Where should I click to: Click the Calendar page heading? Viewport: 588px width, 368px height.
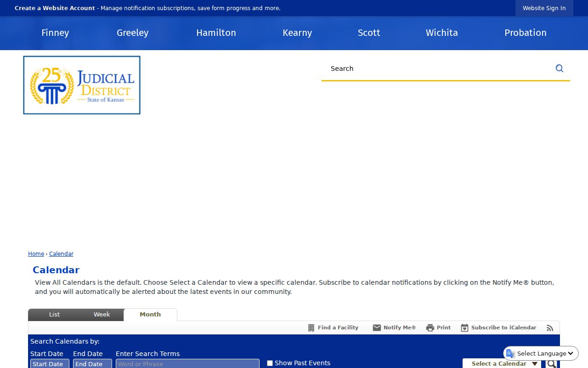(x=56, y=270)
